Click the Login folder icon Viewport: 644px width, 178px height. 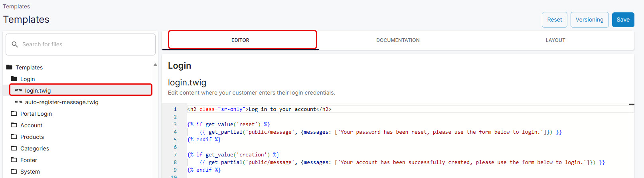[x=14, y=79]
